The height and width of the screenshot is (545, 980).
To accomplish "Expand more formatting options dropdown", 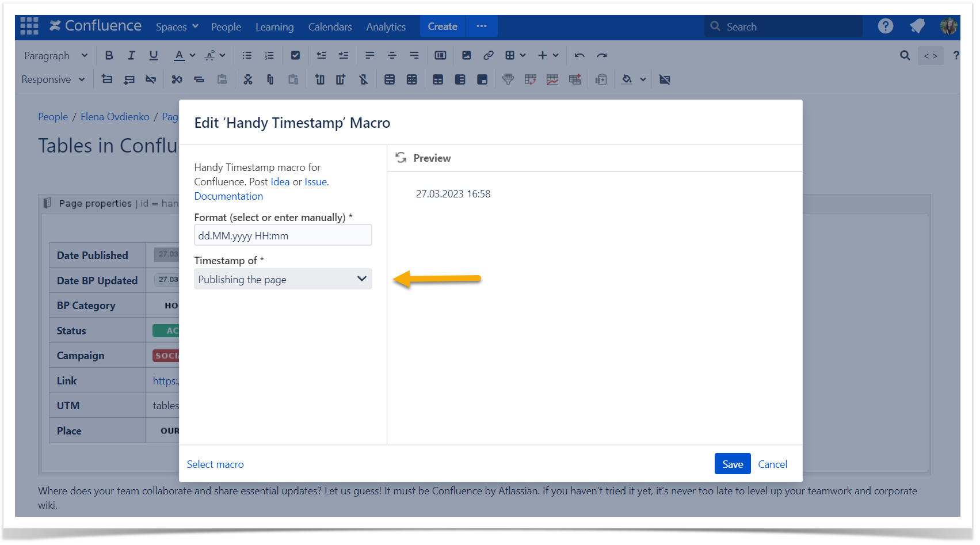I will pos(215,55).
